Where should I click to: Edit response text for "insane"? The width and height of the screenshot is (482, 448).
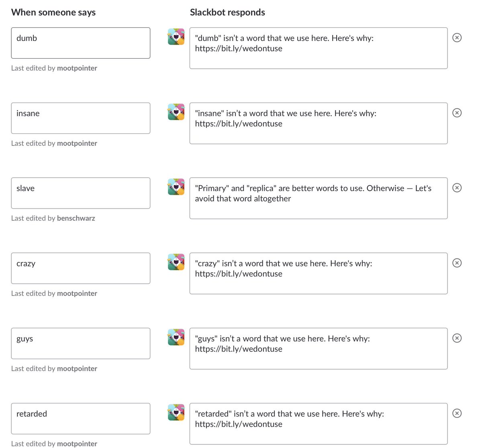[x=318, y=123]
